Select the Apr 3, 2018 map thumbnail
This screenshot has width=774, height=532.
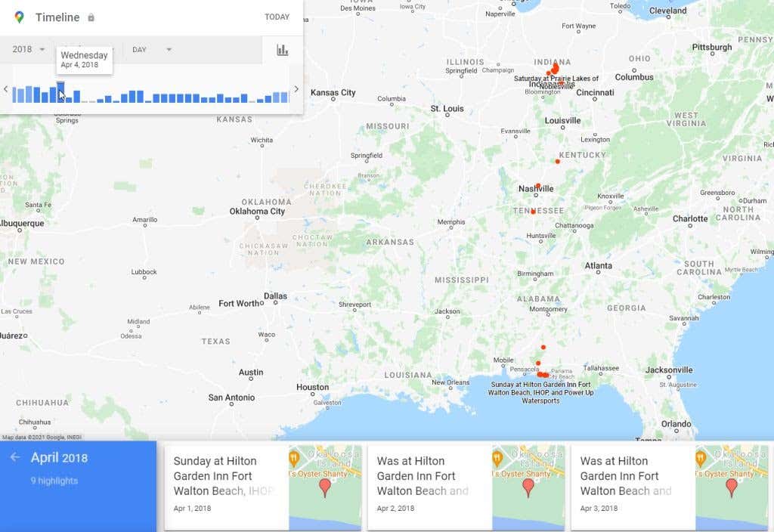[731, 487]
